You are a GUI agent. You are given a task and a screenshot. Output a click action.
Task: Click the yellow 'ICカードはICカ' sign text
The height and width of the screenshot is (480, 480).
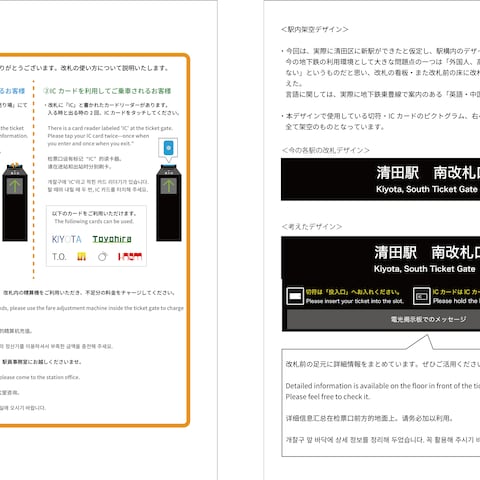click(x=456, y=292)
